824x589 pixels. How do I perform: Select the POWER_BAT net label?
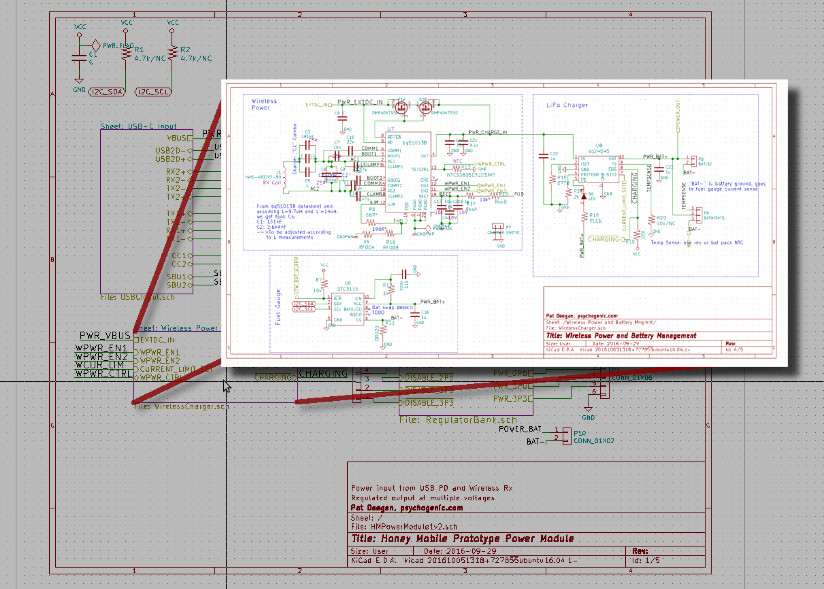520,429
